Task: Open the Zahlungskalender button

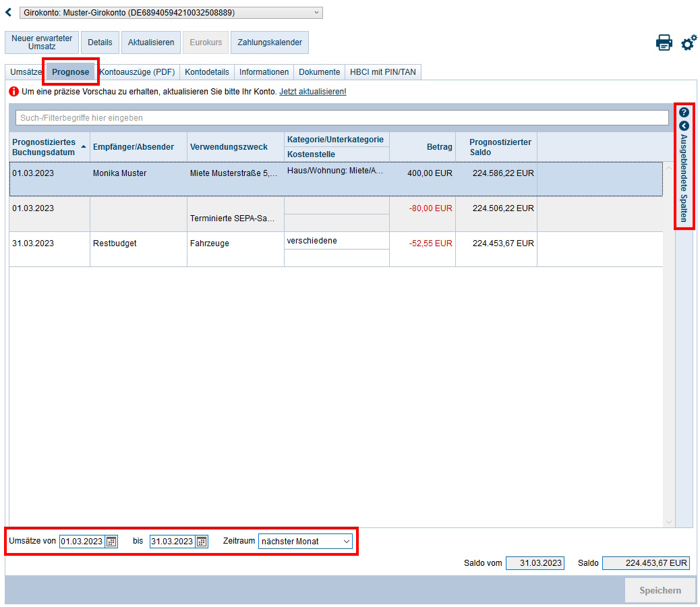Action: tap(270, 42)
